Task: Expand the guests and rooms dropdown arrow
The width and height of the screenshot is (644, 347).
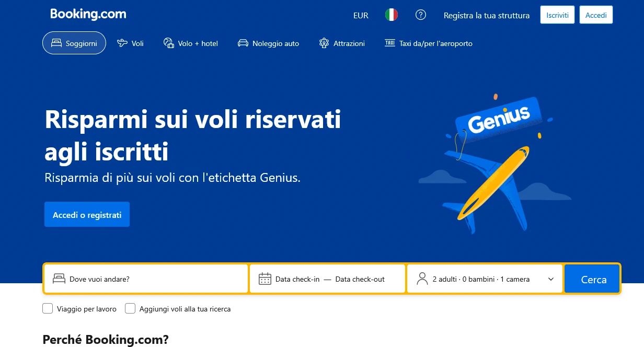Action: pyautogui.click(x=551, y=279)
